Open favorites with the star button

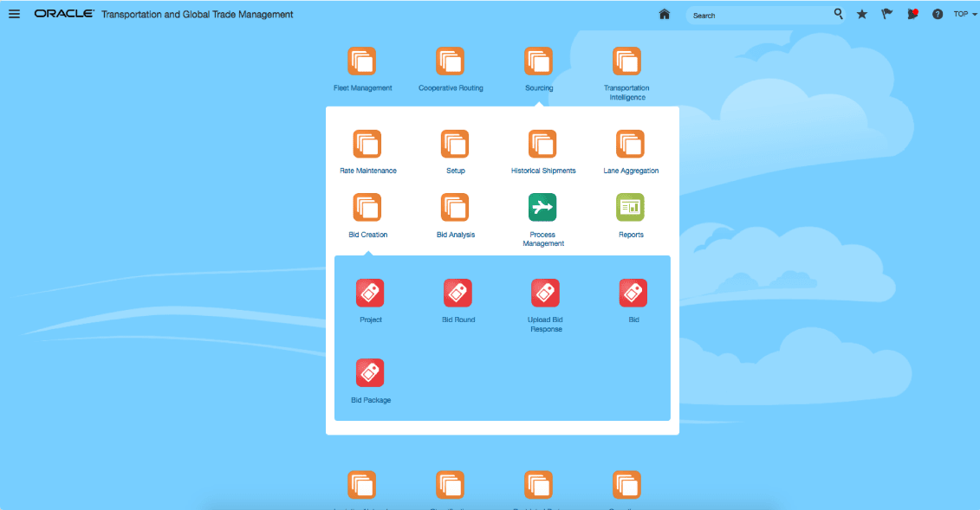tap(861, 14)
